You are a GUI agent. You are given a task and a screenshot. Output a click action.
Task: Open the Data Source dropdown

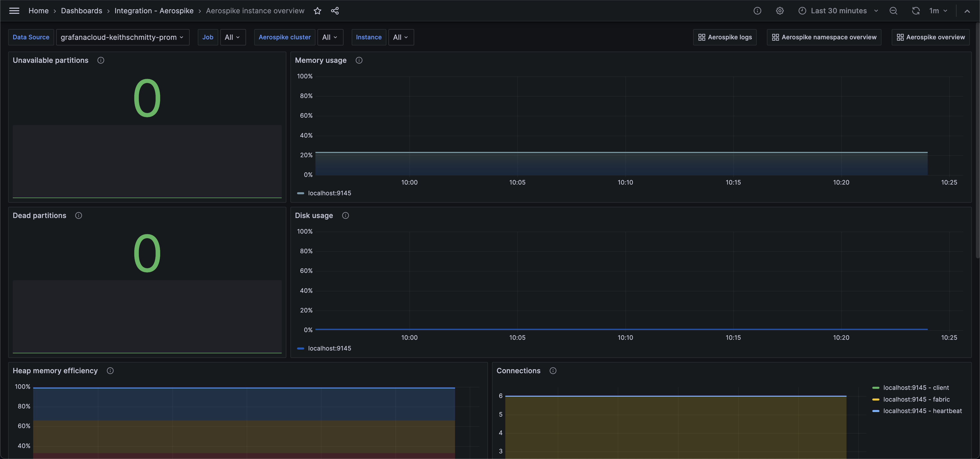pos(122,37)
